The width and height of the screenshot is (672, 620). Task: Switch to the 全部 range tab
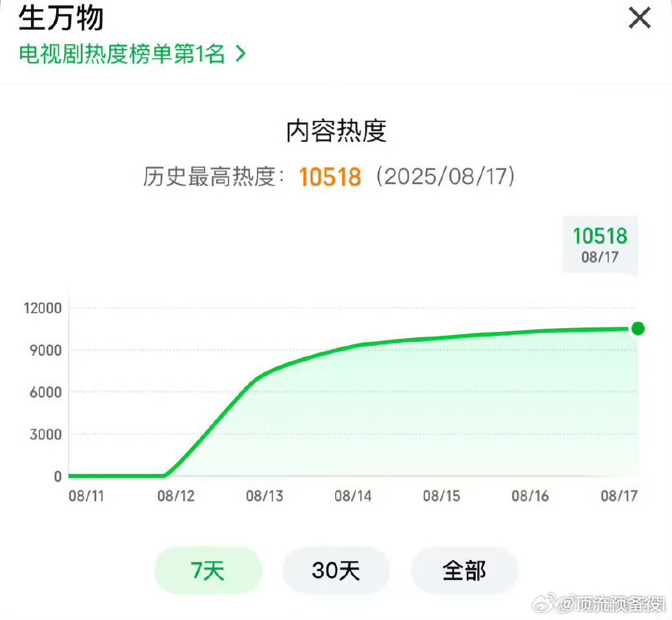pyautogui.click(x=464, y=570)
